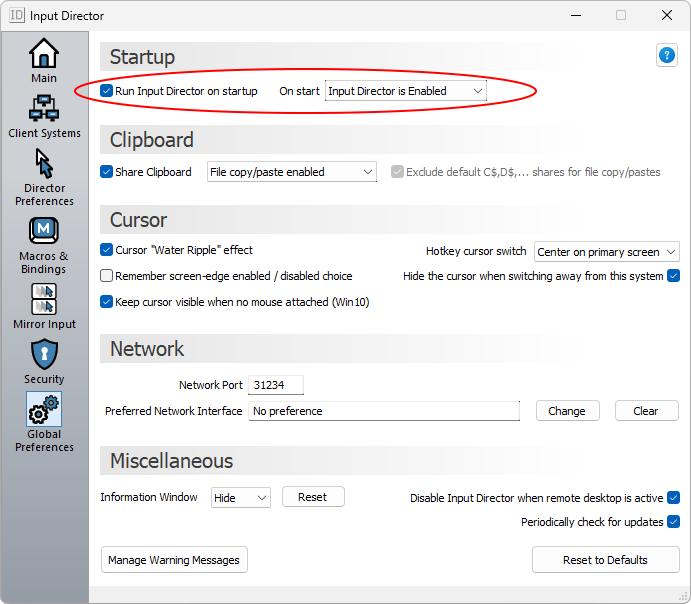Screen dimensions: 691x604
Task: Click the Manage Warning Messages button
Action: tap(174, 560)
